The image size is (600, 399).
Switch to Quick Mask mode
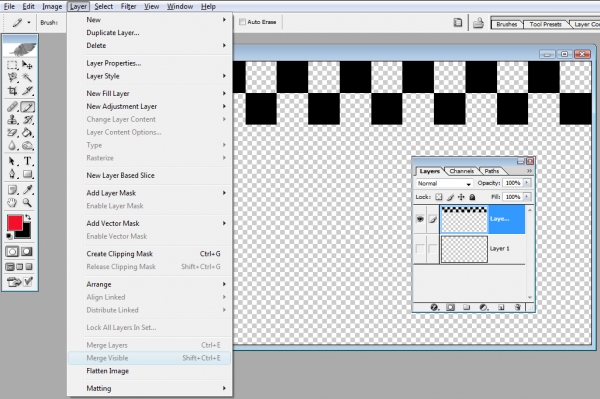26,251
